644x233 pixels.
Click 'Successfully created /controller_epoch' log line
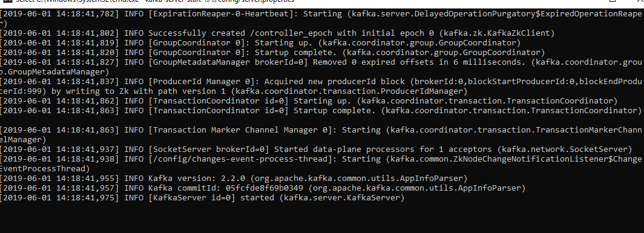click(x=277, y=33)
